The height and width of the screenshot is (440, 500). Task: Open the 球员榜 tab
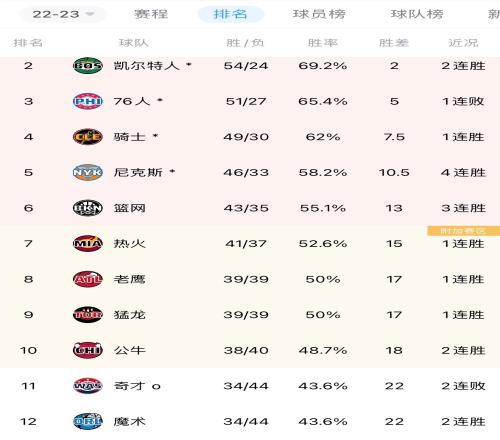[x=319, y=14]
